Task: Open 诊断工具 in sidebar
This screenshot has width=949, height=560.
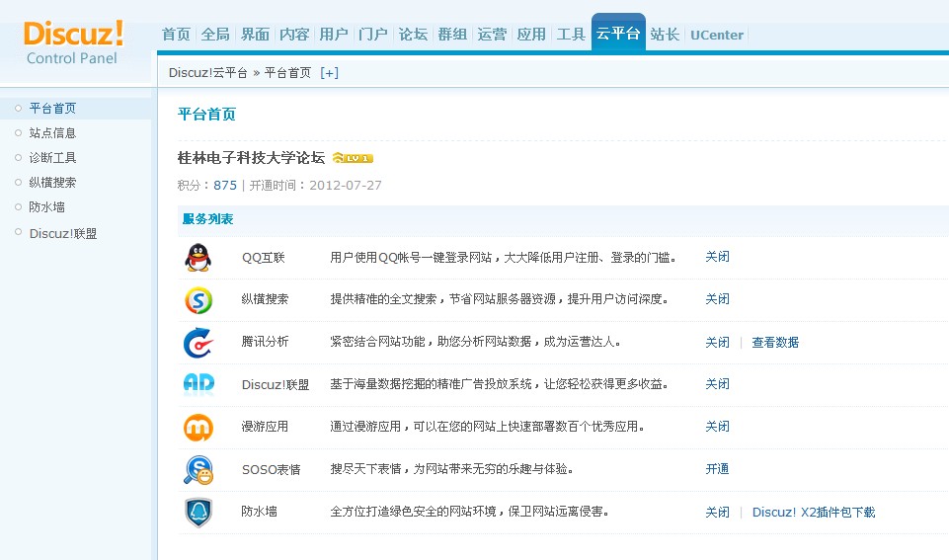Action: (52, 158)
